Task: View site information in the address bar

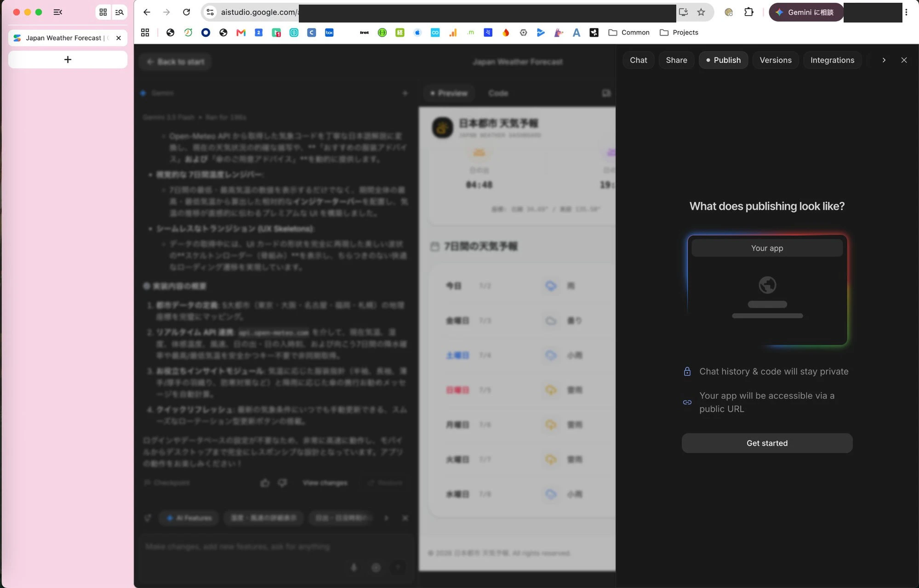Action: tap(210, 12)
